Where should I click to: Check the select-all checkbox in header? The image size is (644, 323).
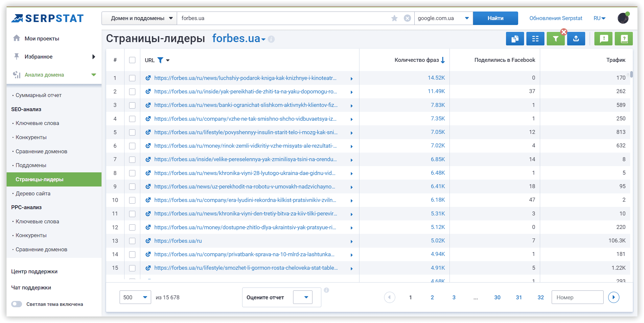(132, 60)
